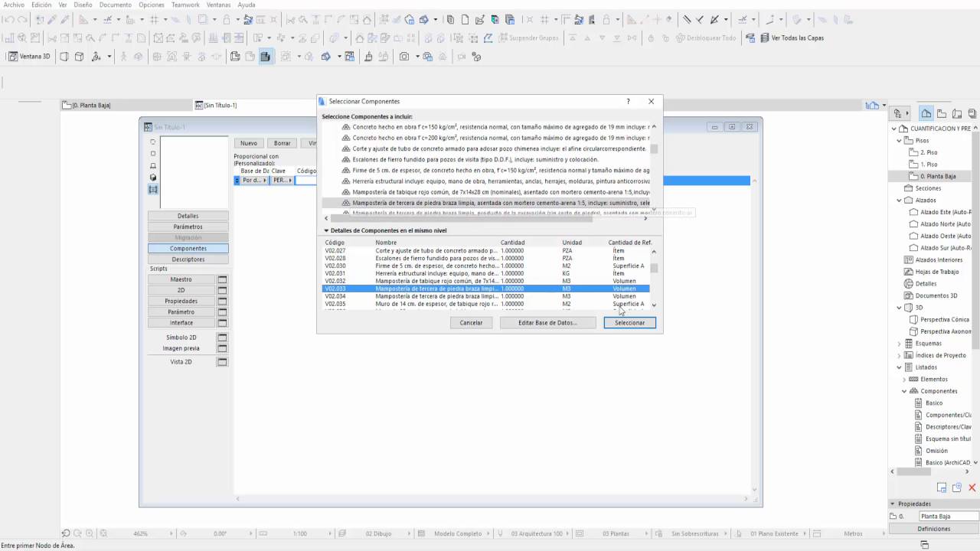Image resolution: width=980 pixels, height=551 pixels.
Task: Collapse Detalles de Componentes en el mismo nivel
Action: pos(325,230)
